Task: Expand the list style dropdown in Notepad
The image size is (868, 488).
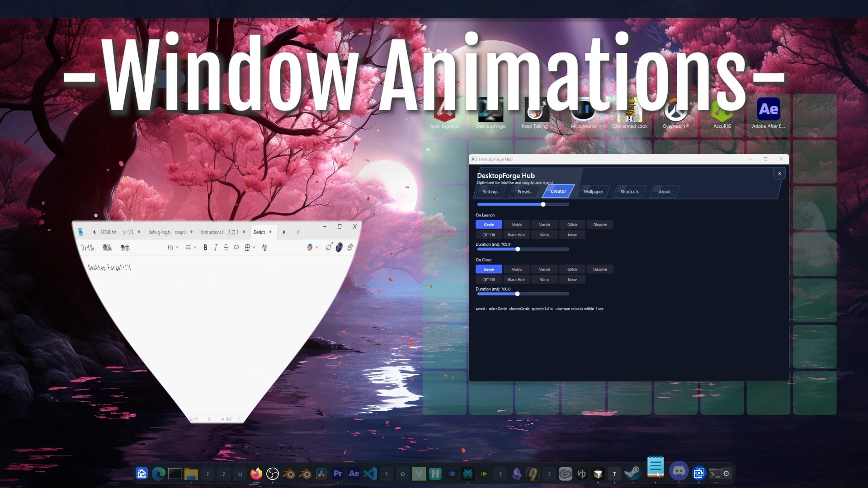Action: (191, 247)
